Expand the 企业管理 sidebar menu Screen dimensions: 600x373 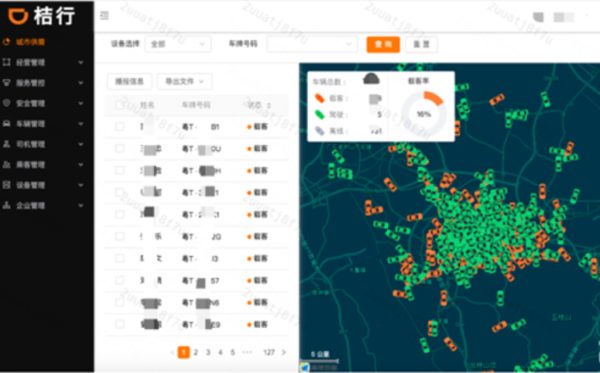pyautogui.click(x=43, y=205)
